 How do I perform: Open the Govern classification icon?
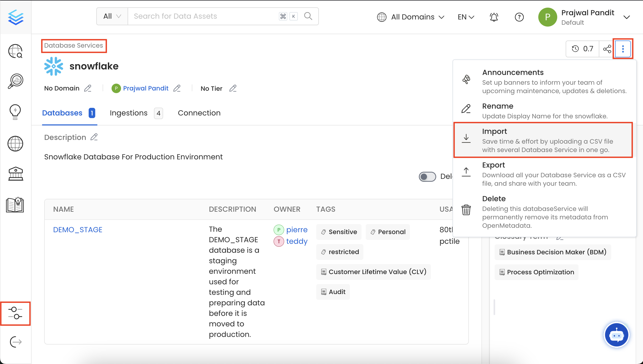15,174
